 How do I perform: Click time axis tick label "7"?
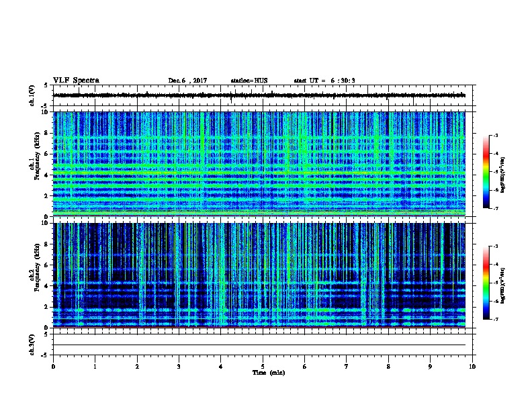(347, 367)
